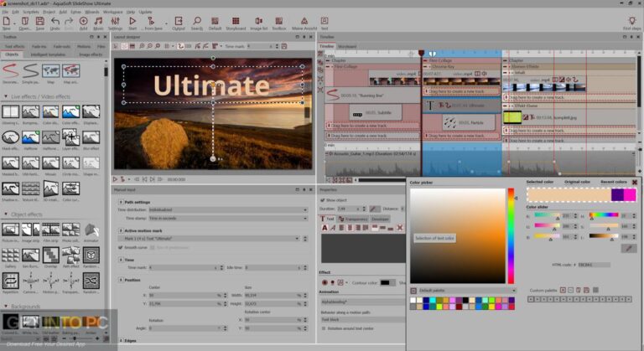
Task: Click the Search magnifier toolbar icon
Action: pyautogui.click(x=197, y=21)
